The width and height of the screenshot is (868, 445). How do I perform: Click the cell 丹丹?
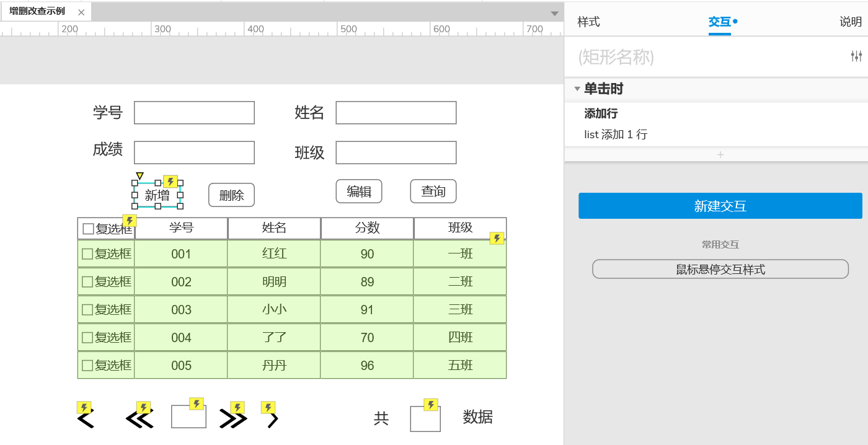[x=274, y=365]
